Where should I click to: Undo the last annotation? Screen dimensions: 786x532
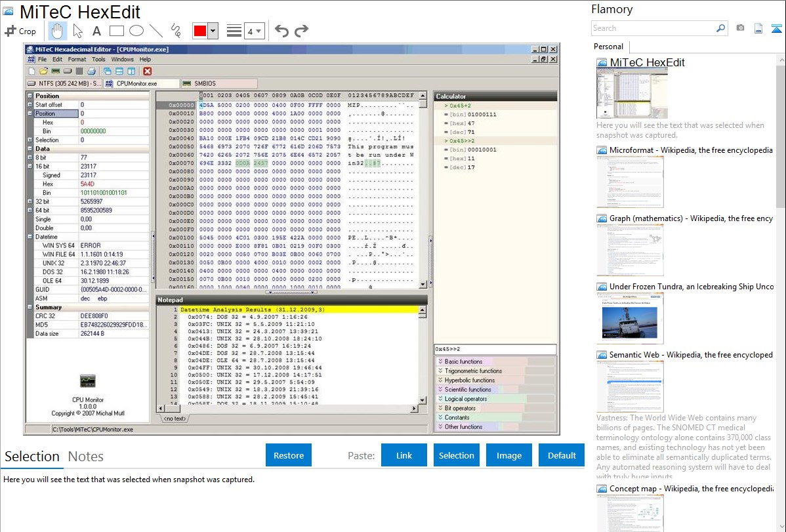[x=281, y=31]
